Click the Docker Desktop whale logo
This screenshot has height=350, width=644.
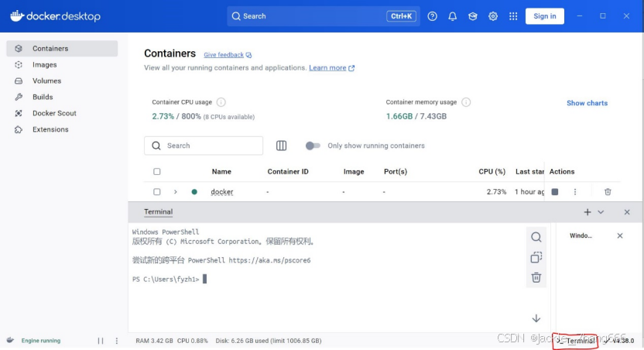click(55, 16)
